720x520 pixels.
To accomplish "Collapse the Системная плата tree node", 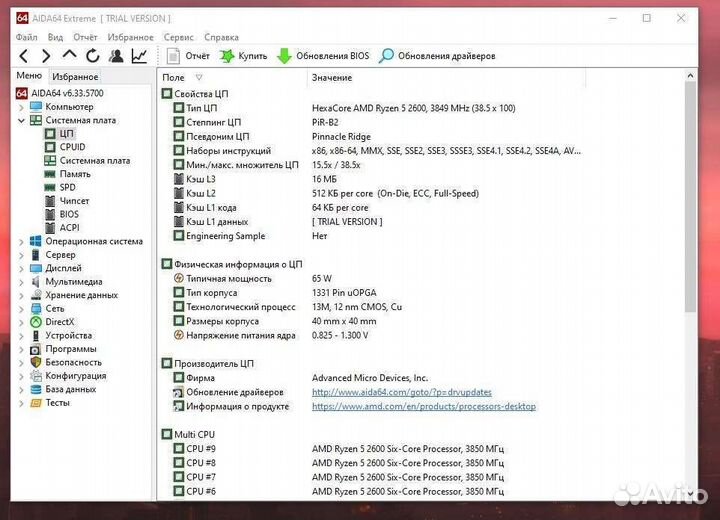I will pos(22,120).
